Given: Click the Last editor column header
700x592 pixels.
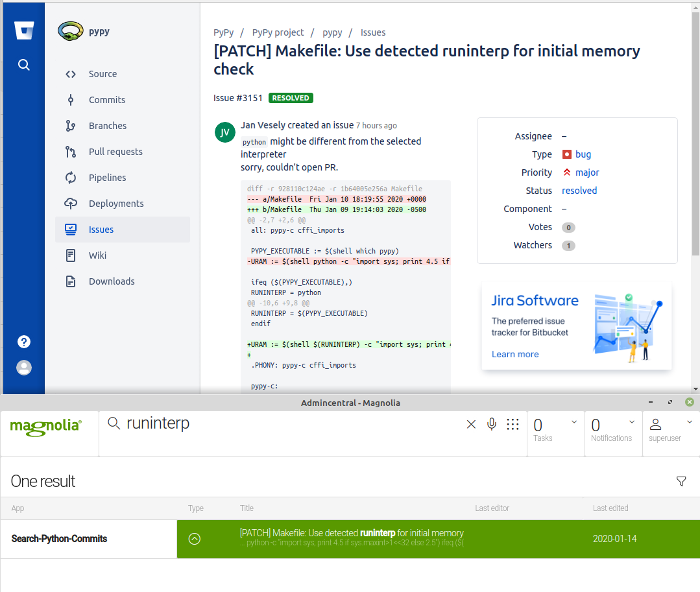Looking at the screenshot, I should point(492,508).
